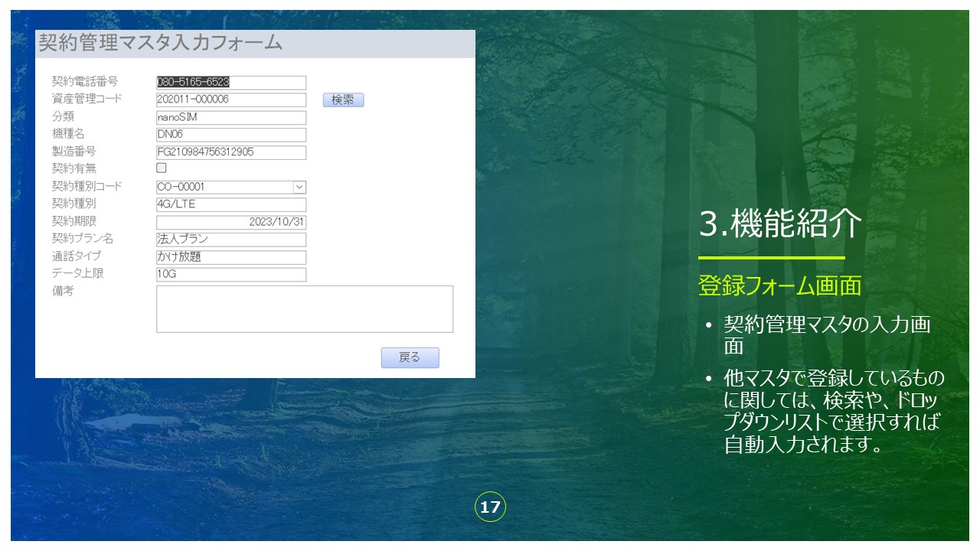Screen dimensions: 980x551
Task: Click the 戻る back button
Action: coord(410,357)
